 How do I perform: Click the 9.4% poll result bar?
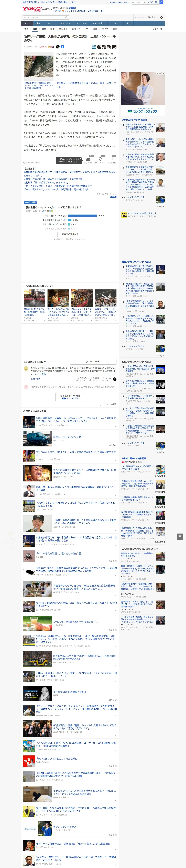click(x=70, y=220)
